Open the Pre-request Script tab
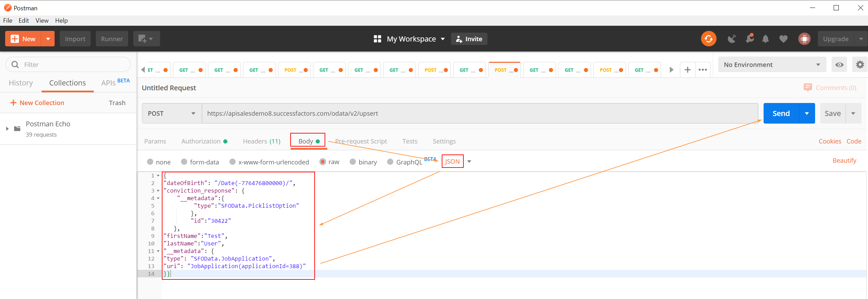 [x=361, y=141]
